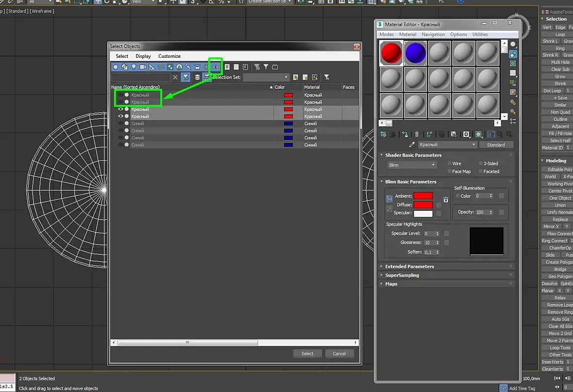The height and width of the screenshot is (392, 573).
Task: Open the Blinn shader type dropdown
Action: click(x=412, y=165)
